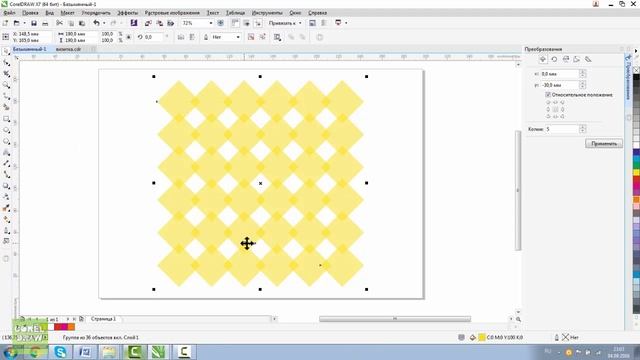
Task: Open the Size tab icon in Transformations docker
Action: tap(577, 60)
